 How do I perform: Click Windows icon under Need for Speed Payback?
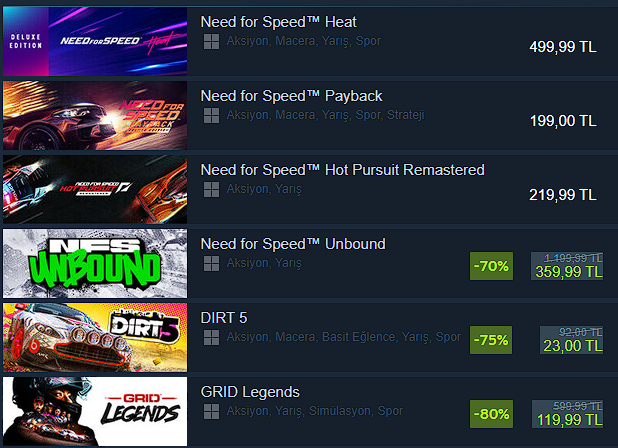click(x=211, y=115)
